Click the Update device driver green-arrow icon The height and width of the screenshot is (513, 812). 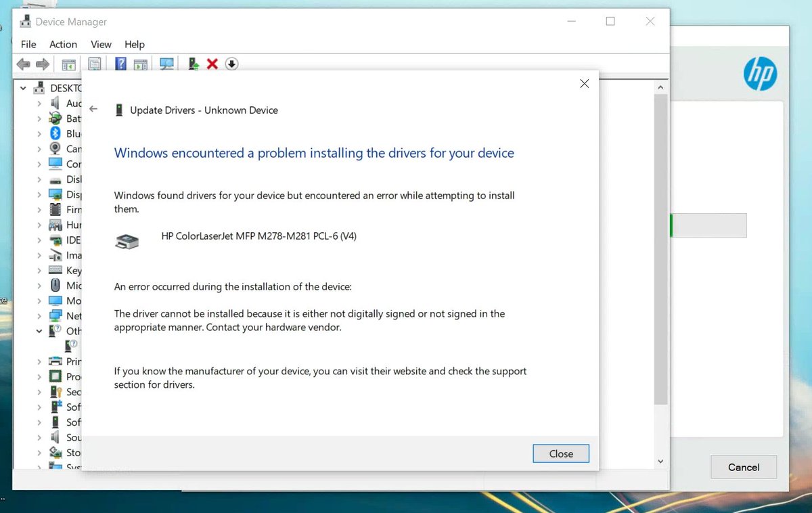click(194, 64)
